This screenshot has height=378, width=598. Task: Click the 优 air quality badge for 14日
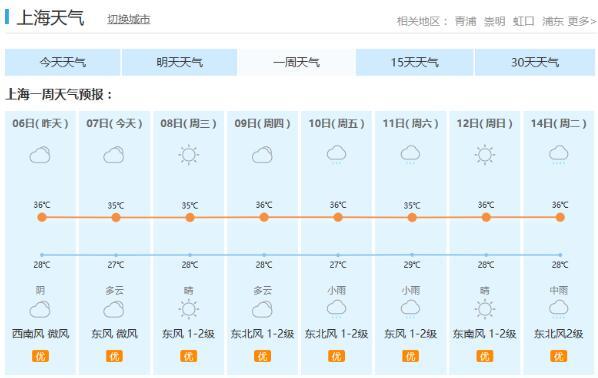558,356
